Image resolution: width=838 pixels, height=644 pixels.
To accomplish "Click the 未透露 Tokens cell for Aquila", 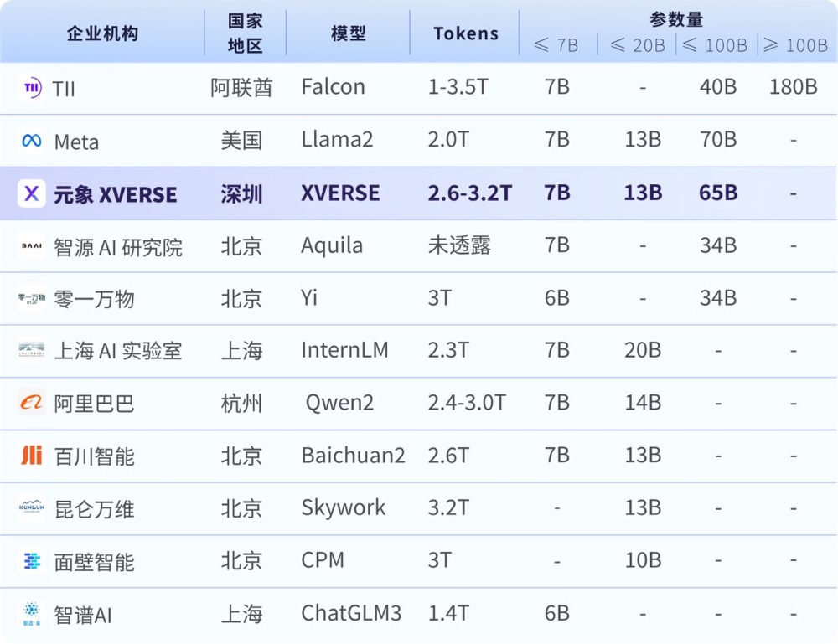I will [x=459, y=245].
